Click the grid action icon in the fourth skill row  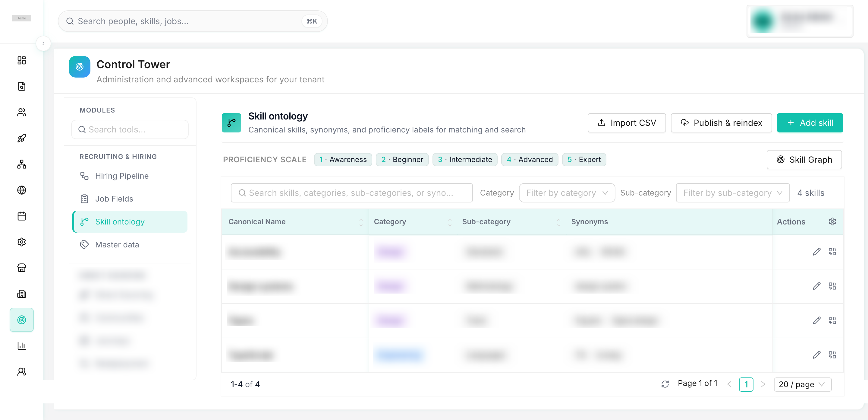tap(832, 355)
